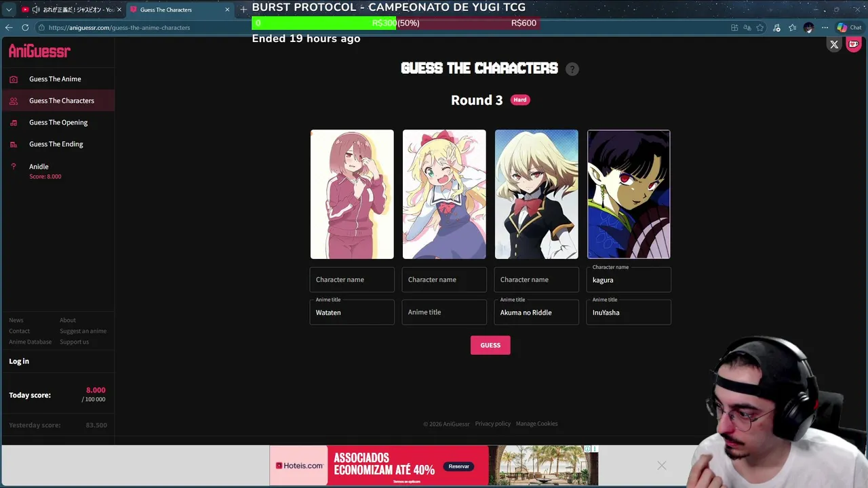This screenshot has width=868, height=488.
Task: Open Guess The Anime in sidebar
Action: pos(57,79)
